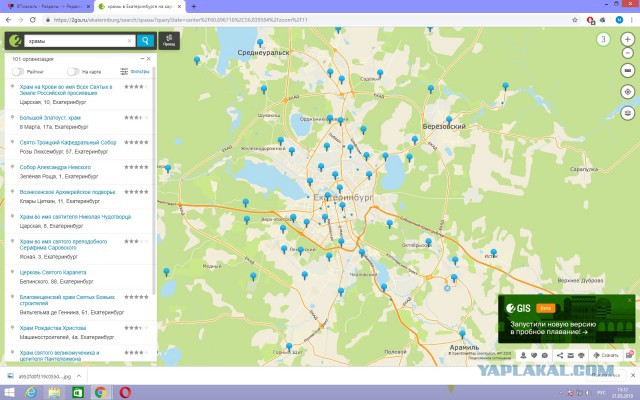
Task: Click the results list vertical scrollbar
Action: (153, 182)
